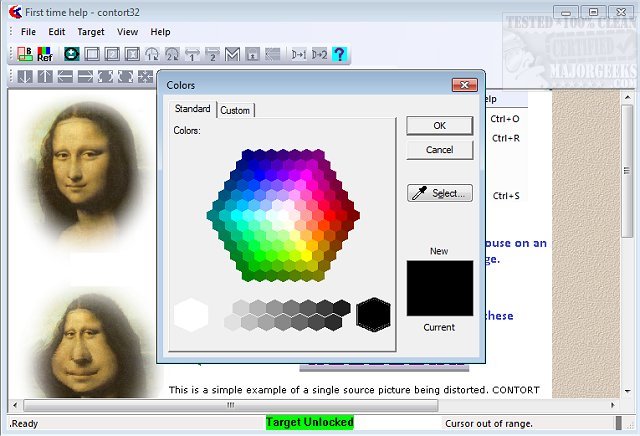Click the horizontal-bar icon labeled 2
Image resolution: width=640 pixels, height=436 pixels.
(212, 54)
